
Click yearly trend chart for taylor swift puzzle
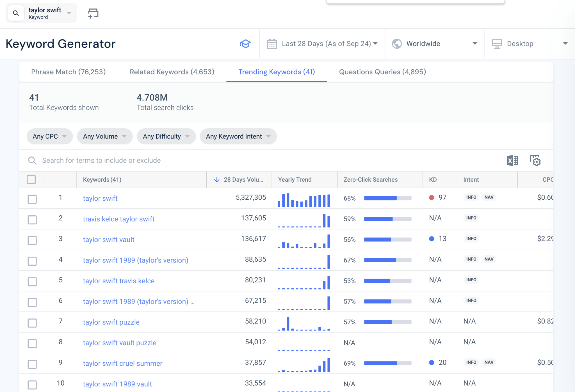[304, 324]
